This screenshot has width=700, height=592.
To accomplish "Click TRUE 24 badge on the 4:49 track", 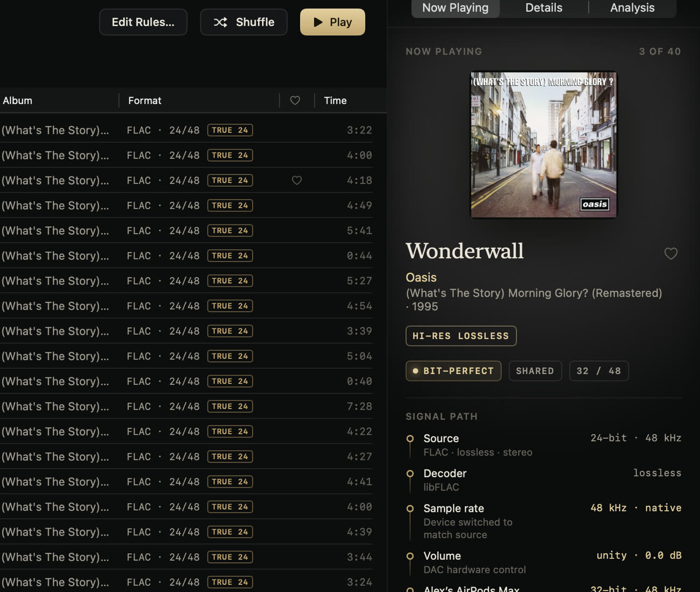I will pyautogui.click(x=230, y=206).
